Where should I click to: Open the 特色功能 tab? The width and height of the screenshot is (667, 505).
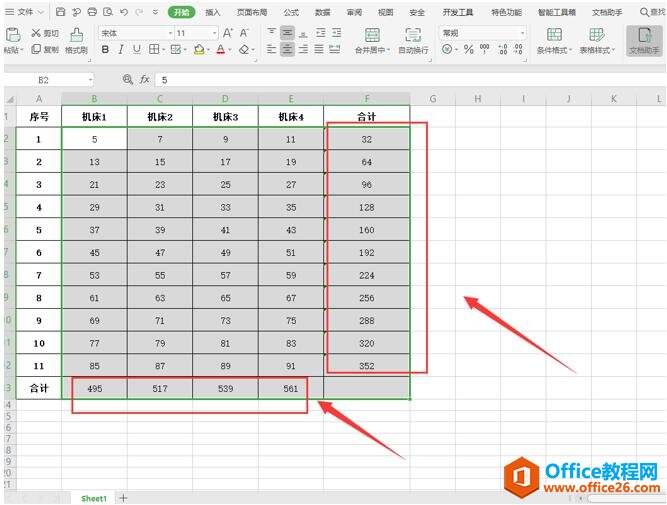point(506,12)
